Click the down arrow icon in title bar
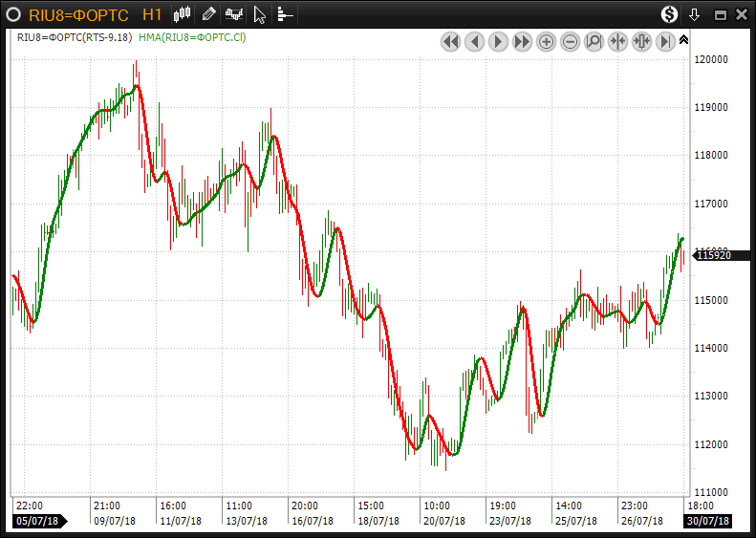The image size is (756, 538). pyautogui.click(x=694, y=14)
